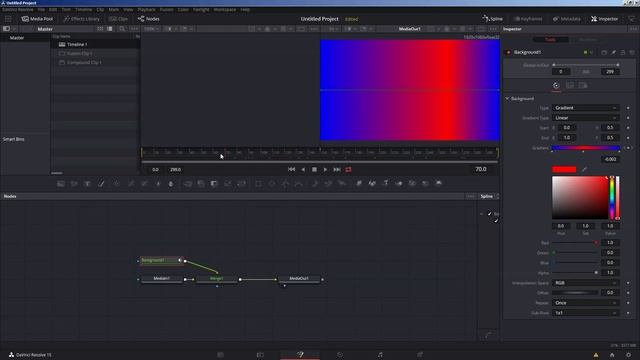
Task: Open project settings gear icon
Action: [x=629, y=355]
